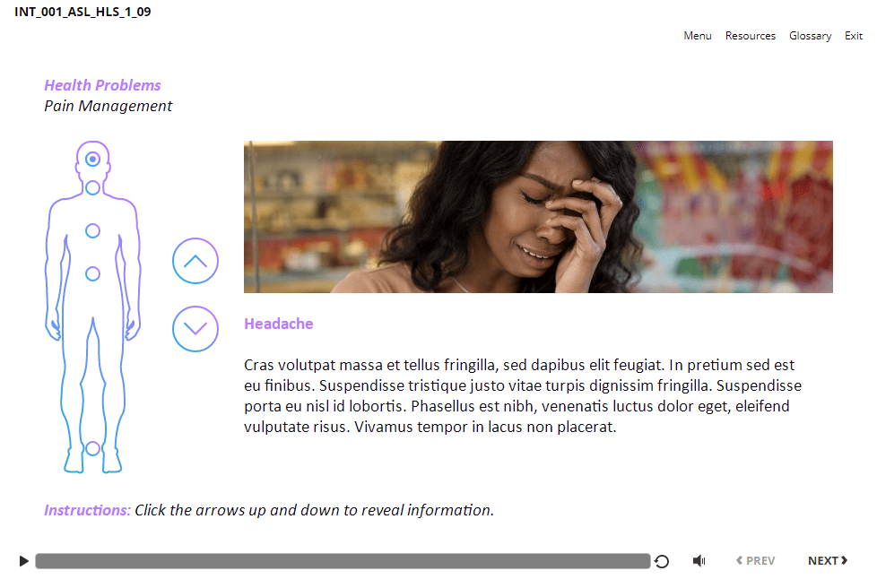The width and height of the screenshot is (877, 588).
Task: Select the chest hotspot on the body figure
Action: click(x=93, y=230)
